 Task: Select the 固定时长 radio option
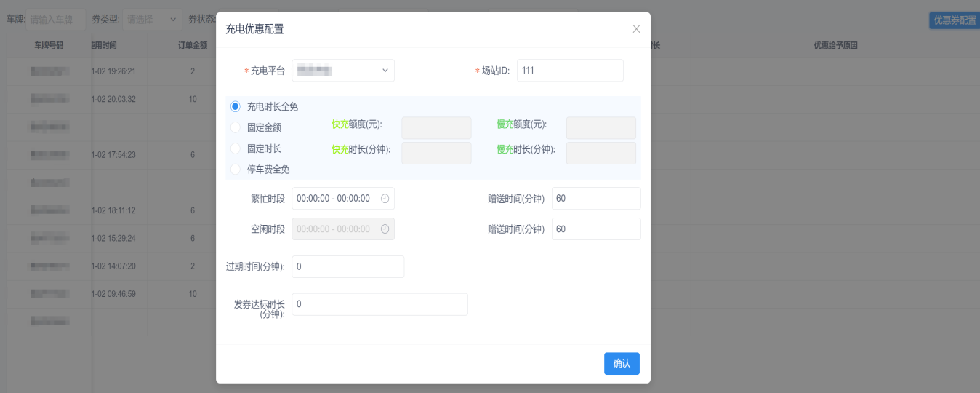point(236,148)
